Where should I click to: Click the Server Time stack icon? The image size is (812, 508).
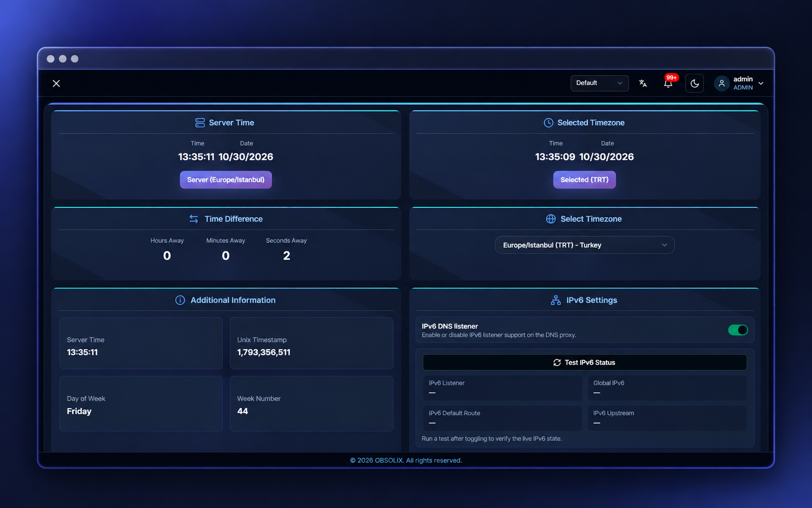pyautogui.click(x=200, y=123)
